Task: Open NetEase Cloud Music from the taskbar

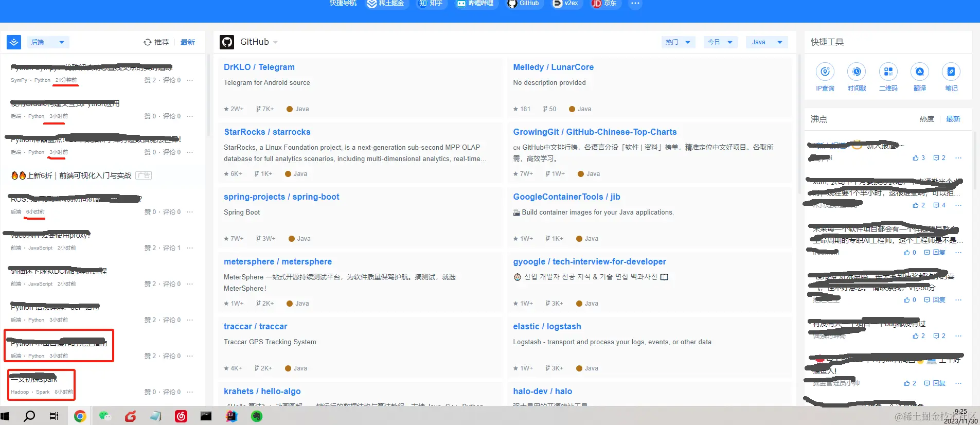Action: (x=181, y=416)
